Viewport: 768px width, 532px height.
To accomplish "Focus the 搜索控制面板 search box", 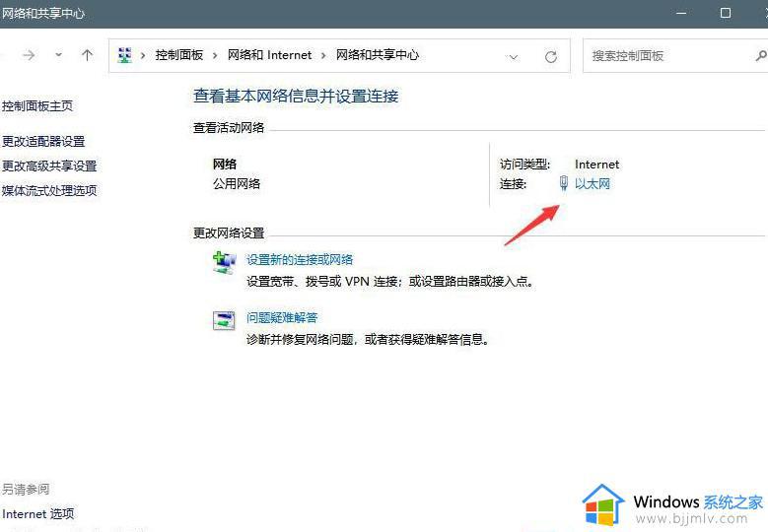I will [x=675, y=56].
